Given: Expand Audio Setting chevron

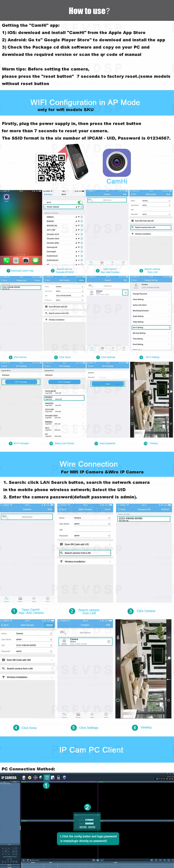Looking at the screenshot, I should pos(169,316).
